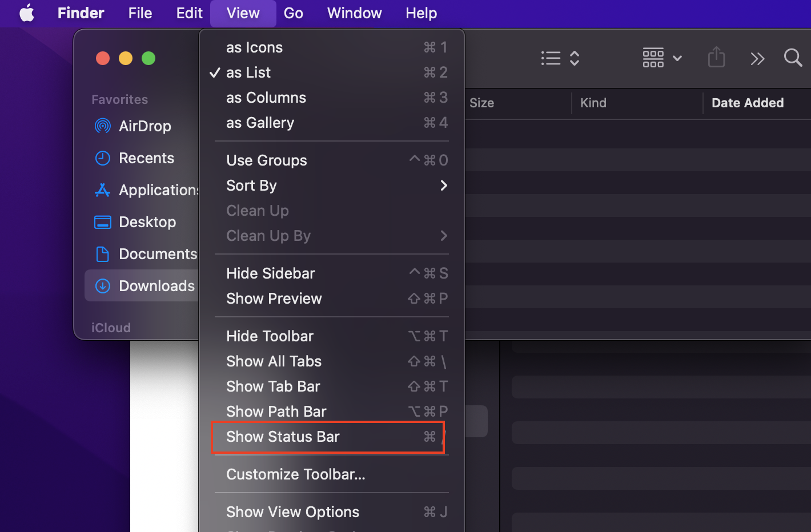Open Recents from sidebar label

click(146, 158)
